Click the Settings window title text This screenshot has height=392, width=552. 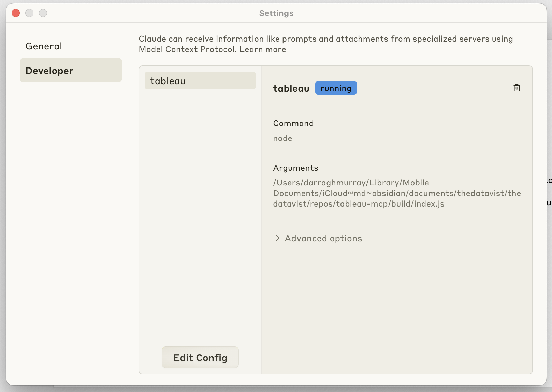pos(276,13)
